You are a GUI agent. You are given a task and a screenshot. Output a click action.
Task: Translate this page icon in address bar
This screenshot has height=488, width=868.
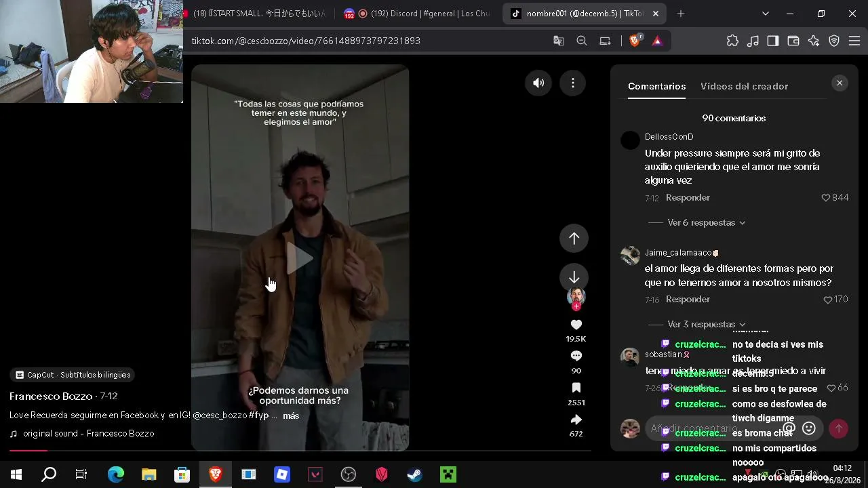(559, 41)
